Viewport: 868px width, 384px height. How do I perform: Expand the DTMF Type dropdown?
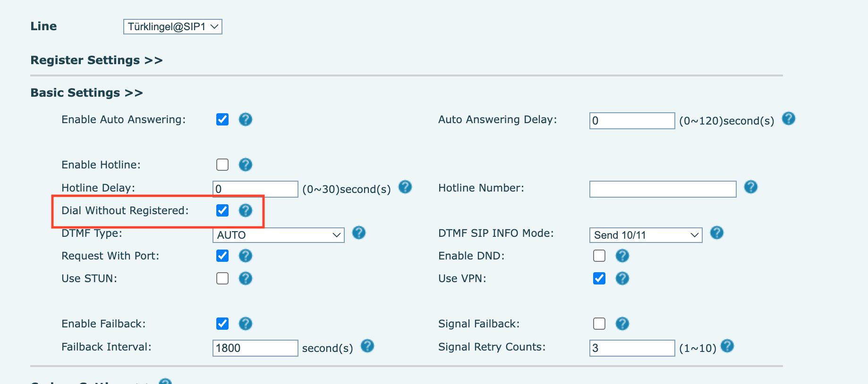click(278, 235)
